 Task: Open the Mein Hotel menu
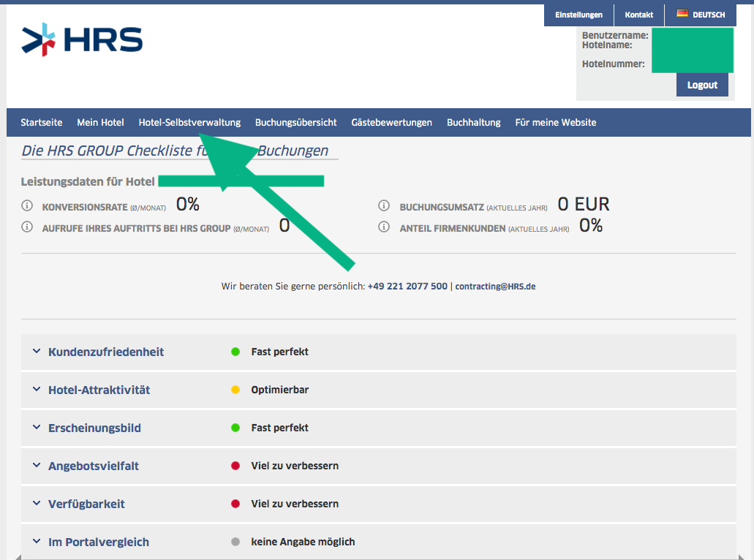[x=100, y=123]
